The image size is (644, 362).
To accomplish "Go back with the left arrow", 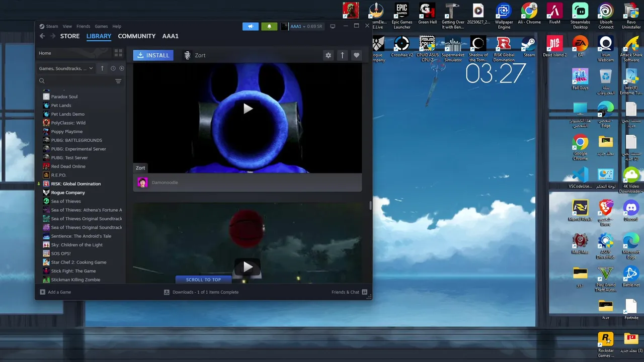I will (42, 36).
